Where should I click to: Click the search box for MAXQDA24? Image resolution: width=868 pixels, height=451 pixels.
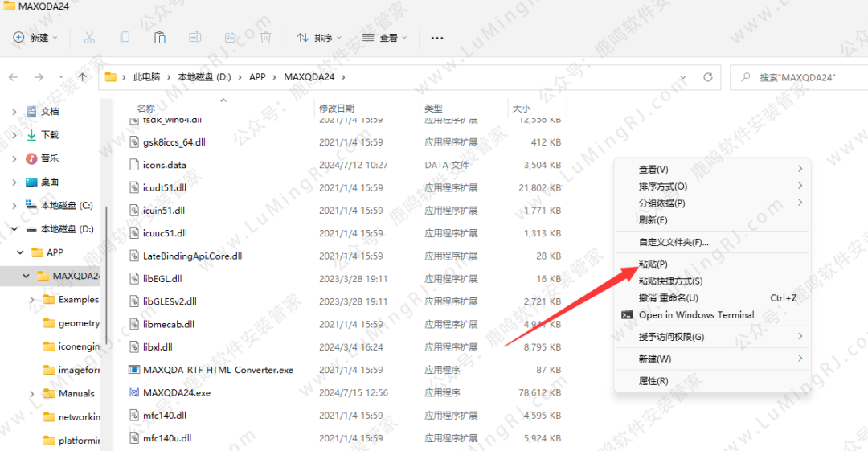[804, 77]
